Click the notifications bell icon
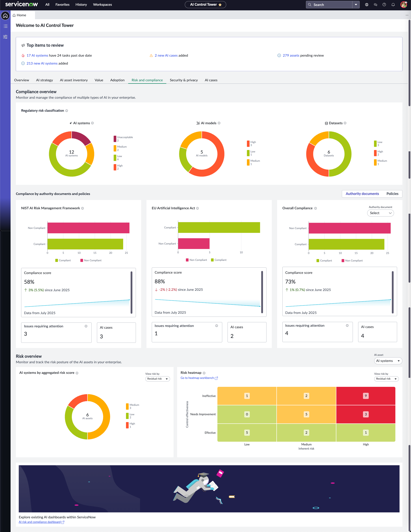 point(393,5)
